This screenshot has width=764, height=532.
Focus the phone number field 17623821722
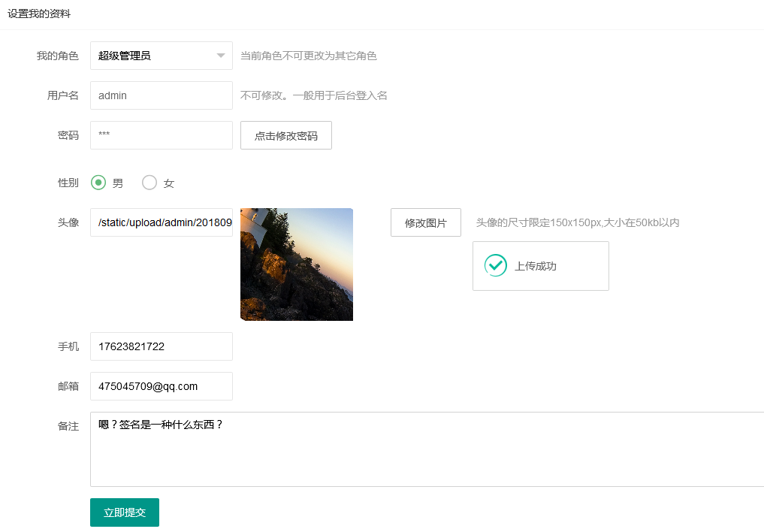[x=161, y=346]
